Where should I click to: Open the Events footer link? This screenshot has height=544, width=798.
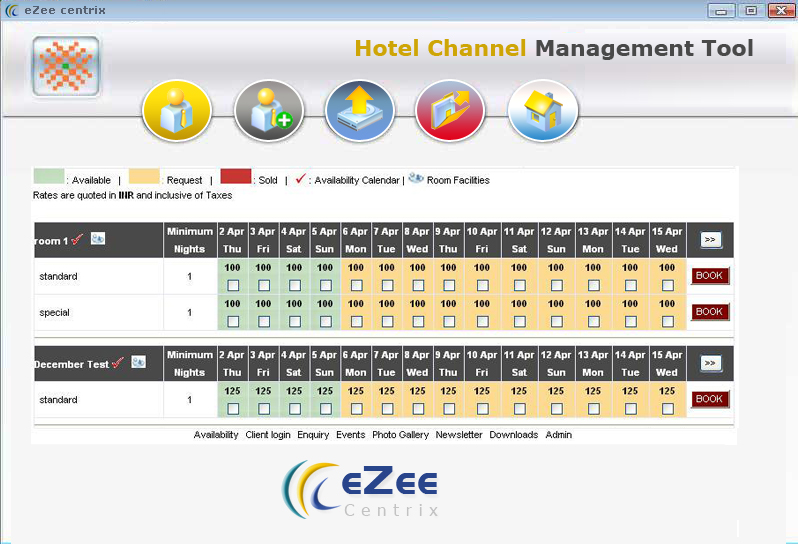(351, 435)
